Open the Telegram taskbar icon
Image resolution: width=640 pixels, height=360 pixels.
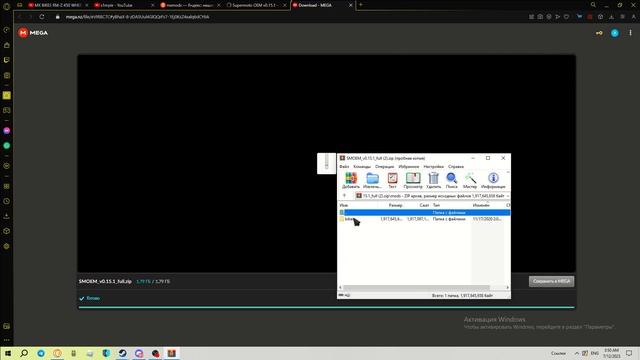click(41, 353)
